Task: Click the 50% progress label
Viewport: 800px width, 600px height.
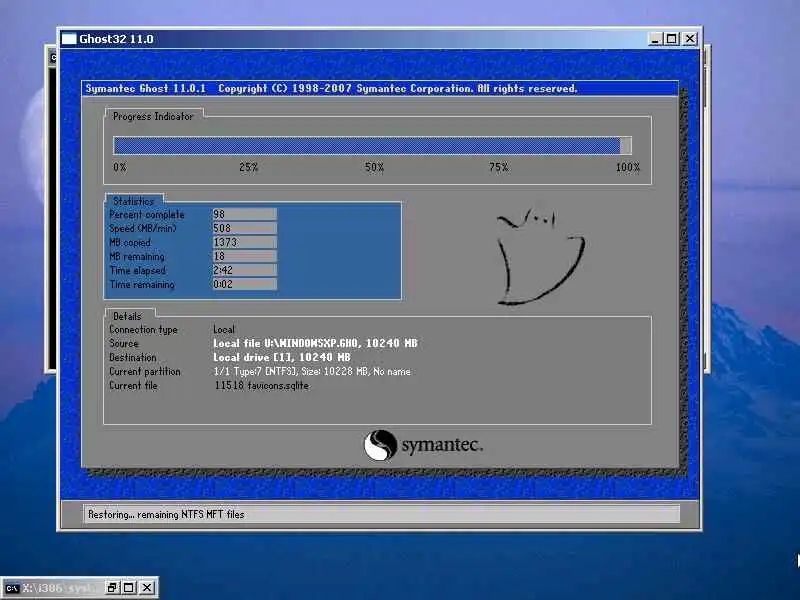Action: pos(374,167)
